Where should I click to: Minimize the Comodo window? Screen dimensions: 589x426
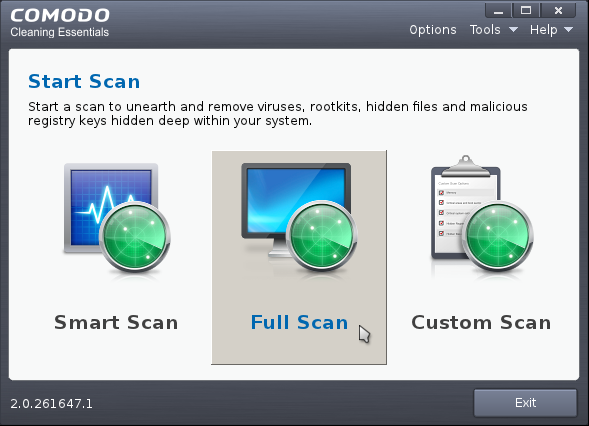tap(498, 11)
